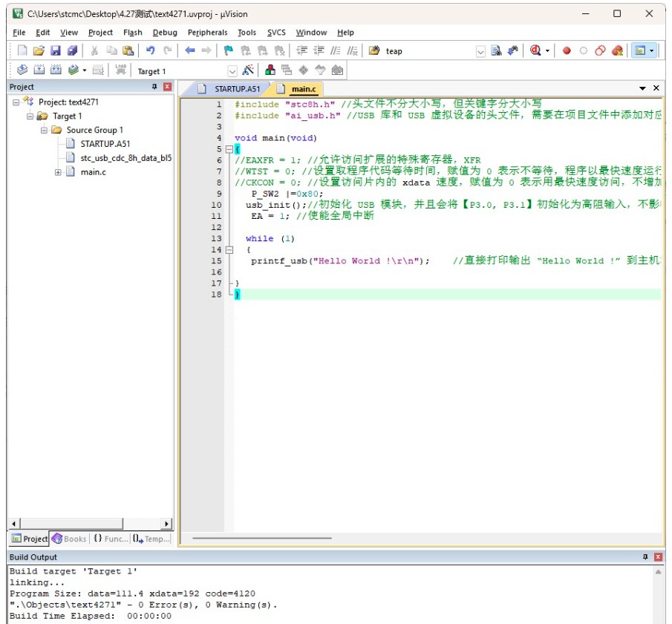This screenshot has height=624, width=672.
Task: Open the Flash menu
Action: pos(132,33)
